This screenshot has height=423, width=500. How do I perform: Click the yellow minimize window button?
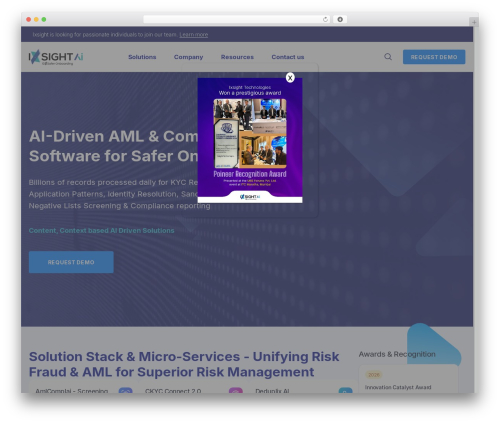[x=36, y=19]
